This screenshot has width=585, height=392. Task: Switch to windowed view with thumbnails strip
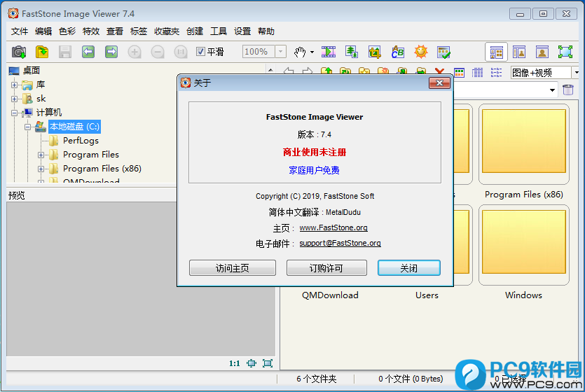[519, 52]
